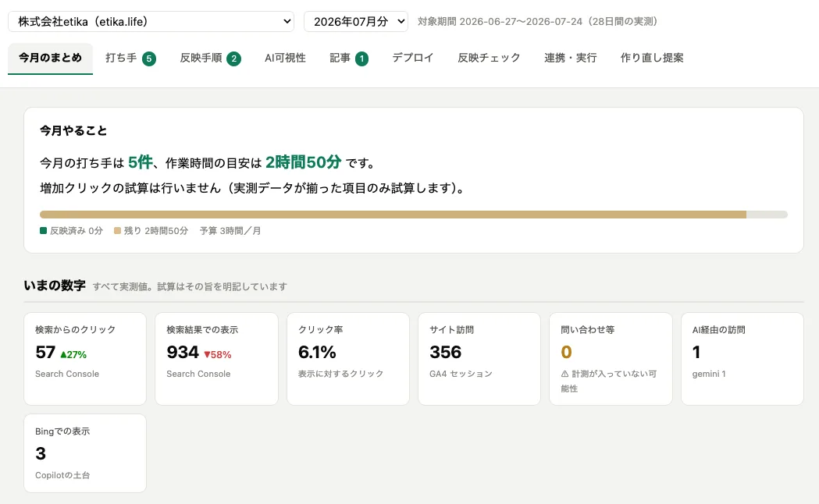Click the 2時間50分 highlighted time estimate
The image size is (819, 504).
[304, 162]
